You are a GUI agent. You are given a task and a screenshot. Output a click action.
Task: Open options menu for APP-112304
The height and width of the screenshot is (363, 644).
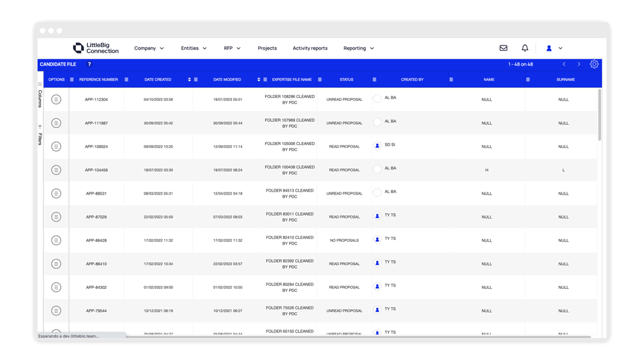[56, 100]
